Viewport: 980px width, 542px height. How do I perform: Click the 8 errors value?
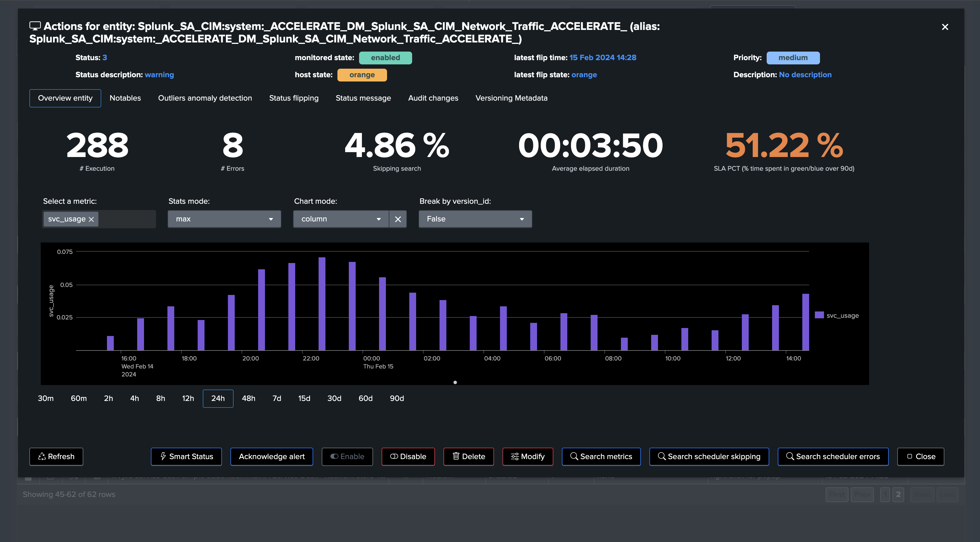pos(232,145)
